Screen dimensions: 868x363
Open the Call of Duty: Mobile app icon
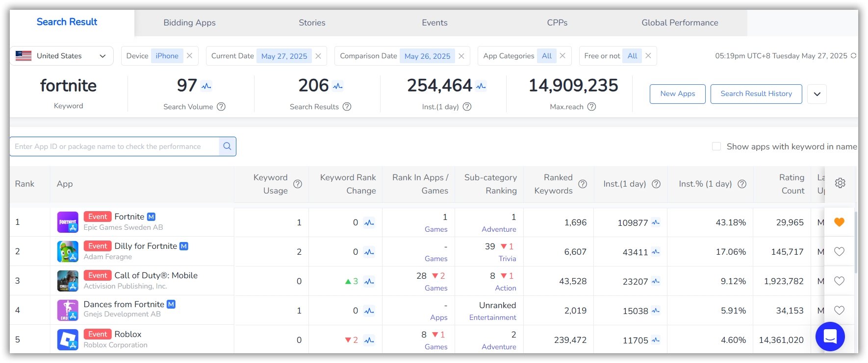coord(68,281)
